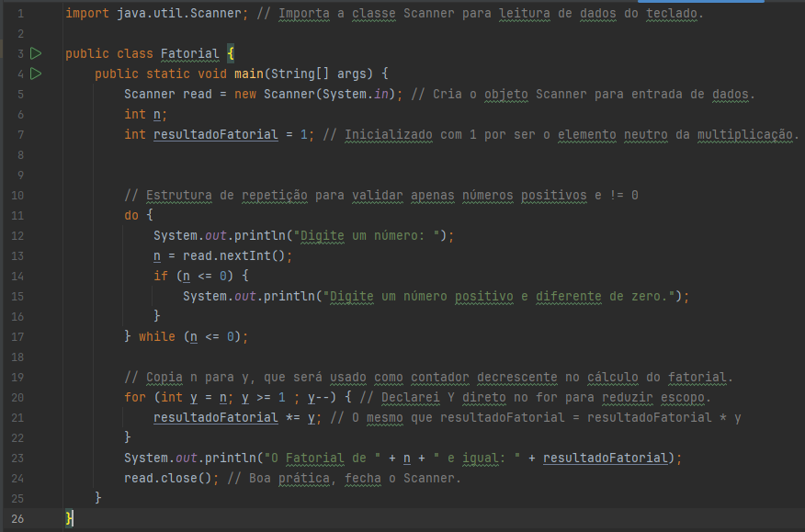Click the closing brace on line 26
The width and height of the screenshot is (805, 532).
(68, 517)
